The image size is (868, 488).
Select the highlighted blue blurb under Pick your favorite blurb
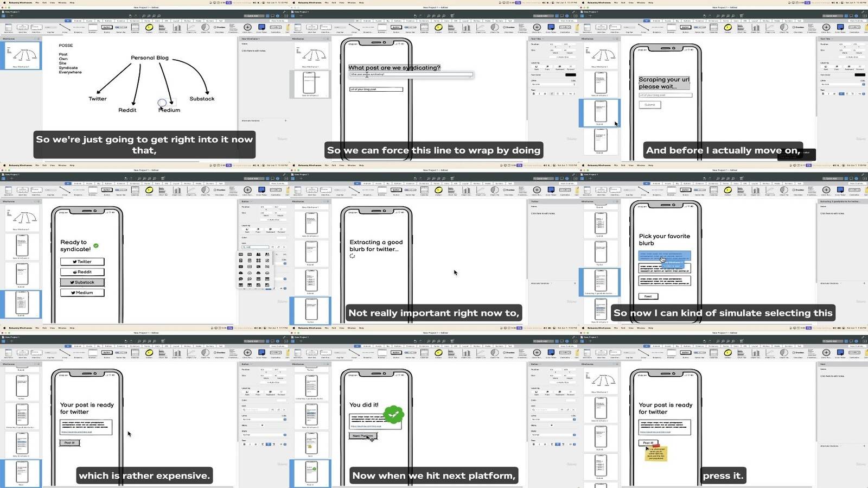pyautogui.click(x=665, y=255)
